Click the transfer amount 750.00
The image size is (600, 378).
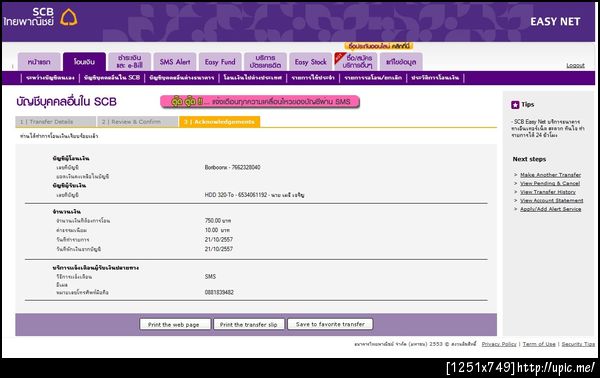(x=213, y=221)
